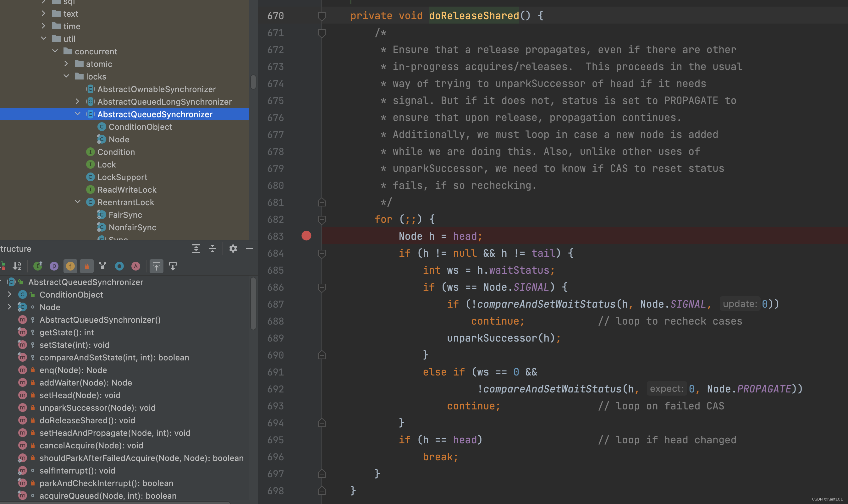
Task: Toggle Show Fields filter icon
Action: pyautogui.click(x=70, y=266)
